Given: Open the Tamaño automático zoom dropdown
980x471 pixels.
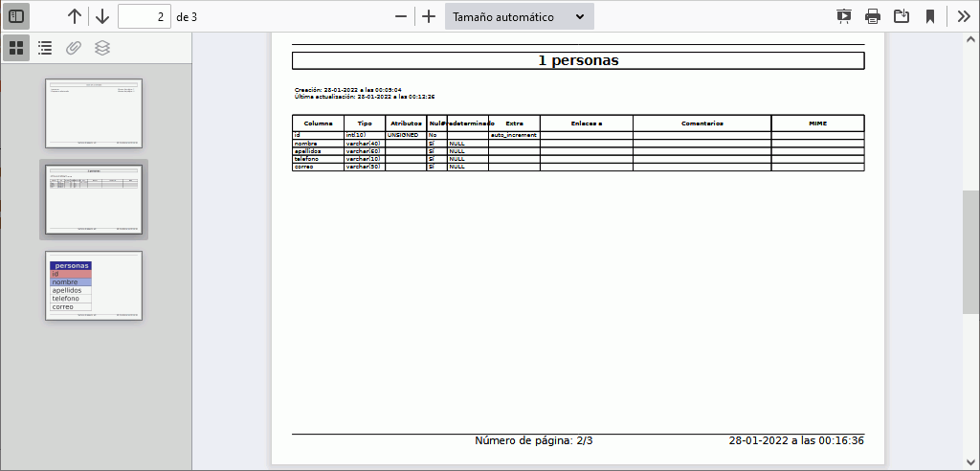Looking at the screenshot, I should click(x=520, y=17).
